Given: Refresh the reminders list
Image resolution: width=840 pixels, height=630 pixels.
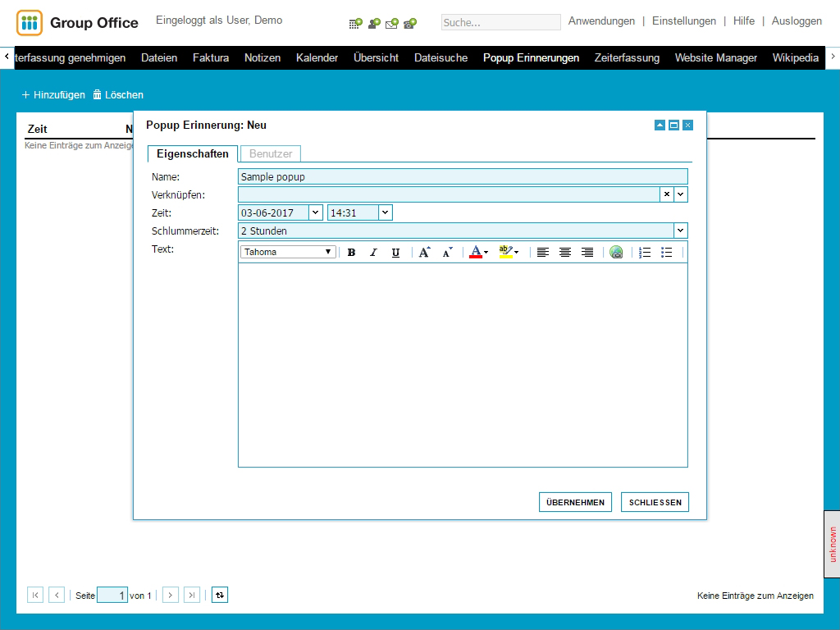Looking at the screenshot, I should coord(219,595).
